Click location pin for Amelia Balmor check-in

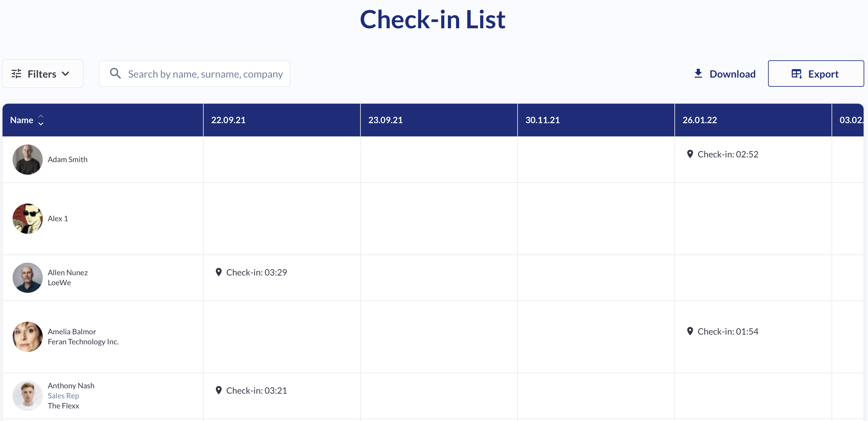pyautogui.click(x=690, y=331)
